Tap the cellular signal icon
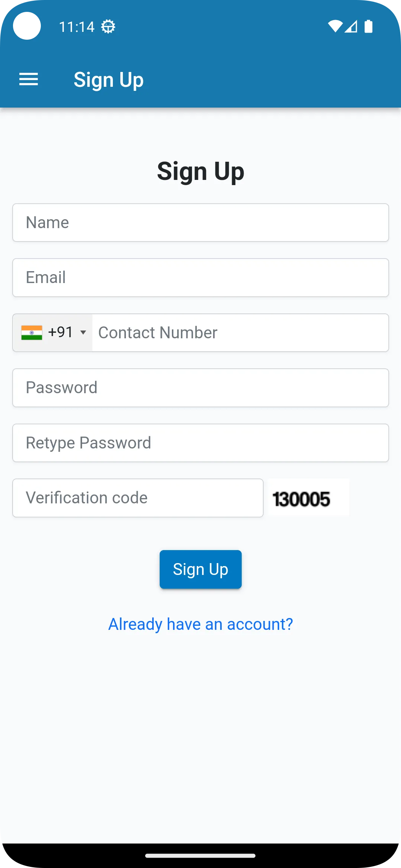The height and width of the screenshot is (868, 401). pyautogui.click(x=351, y=26)
